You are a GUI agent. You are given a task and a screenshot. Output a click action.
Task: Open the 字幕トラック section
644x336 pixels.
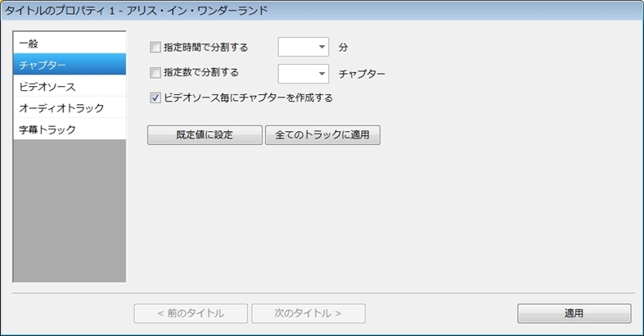coord(70,129)
